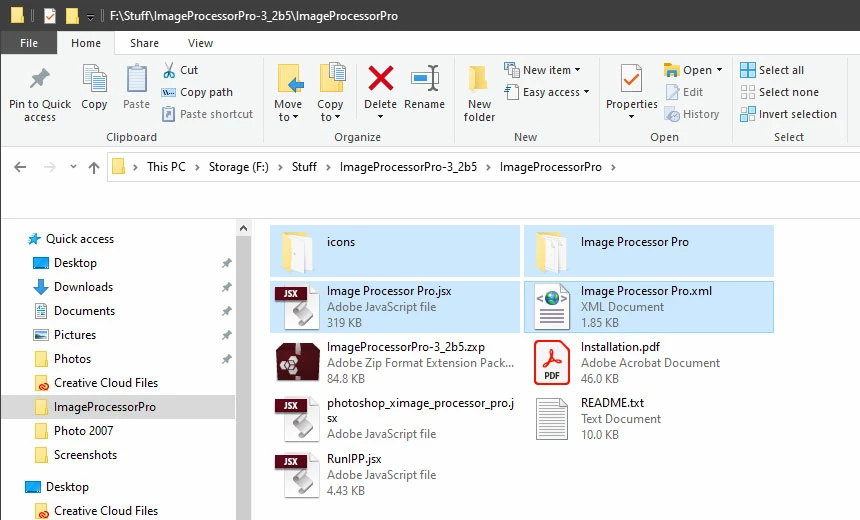The width and height of the screenshot is (860, 520).
Task: Click Select none in the ribbon
Action: 779,92
